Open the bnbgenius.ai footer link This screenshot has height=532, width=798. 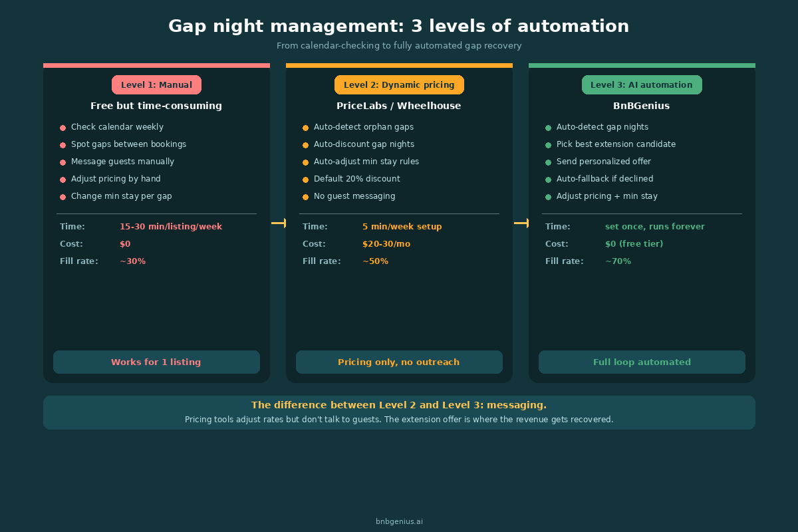pos(399,521)
